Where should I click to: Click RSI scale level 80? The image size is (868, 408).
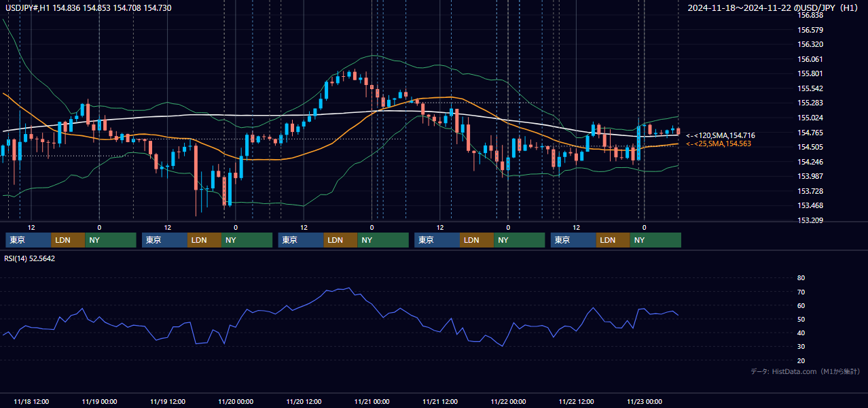[x=801, y=278]
